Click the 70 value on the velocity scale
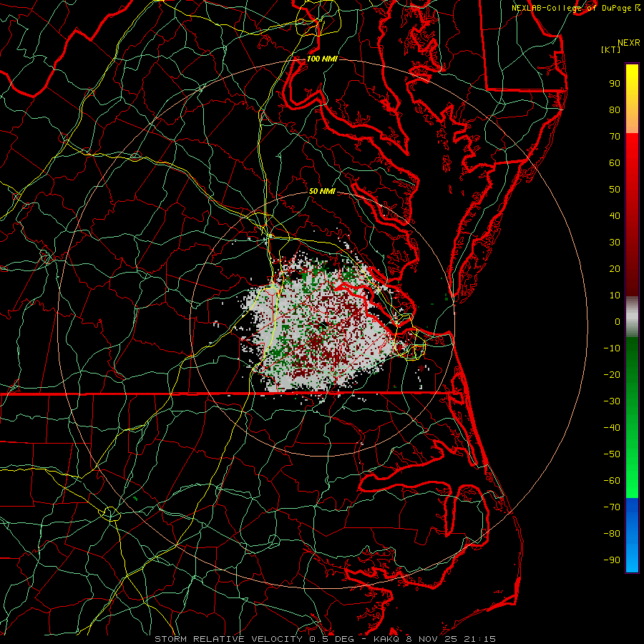 (x=615, y=137)
